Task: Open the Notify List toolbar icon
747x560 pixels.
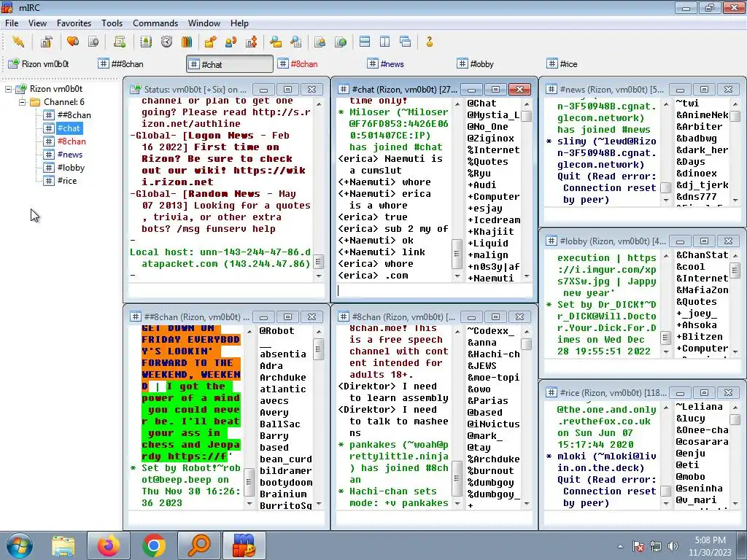Action: pyautogui.click(x=320, y=42)
